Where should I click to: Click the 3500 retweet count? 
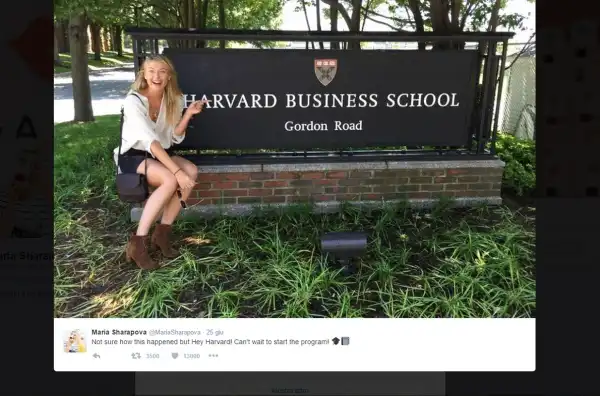[152, 356]
